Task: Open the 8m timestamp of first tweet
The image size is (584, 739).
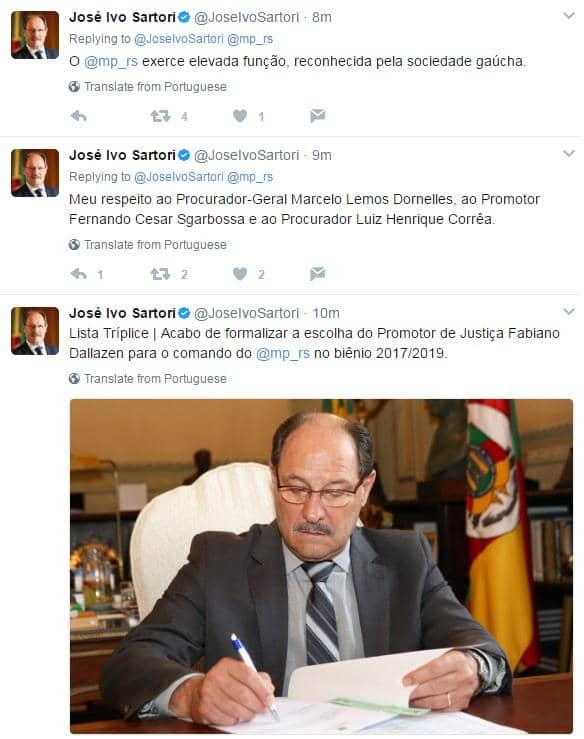Action: 321,17
